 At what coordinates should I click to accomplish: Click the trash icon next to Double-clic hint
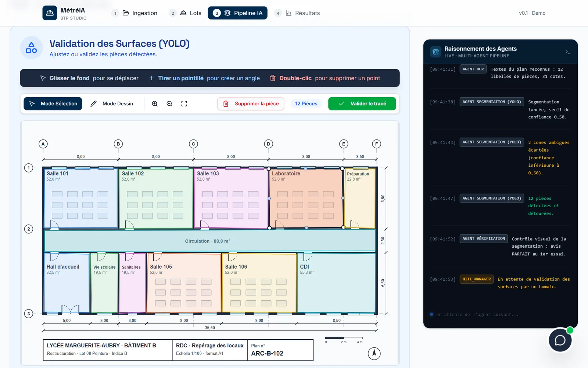[x=273, y=78]
